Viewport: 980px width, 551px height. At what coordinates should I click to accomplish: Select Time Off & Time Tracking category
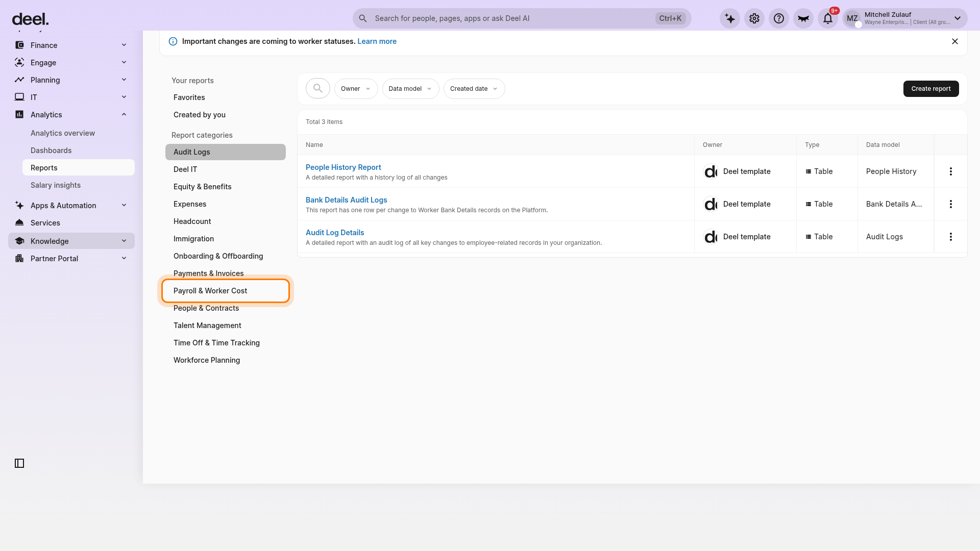(226, 343)
